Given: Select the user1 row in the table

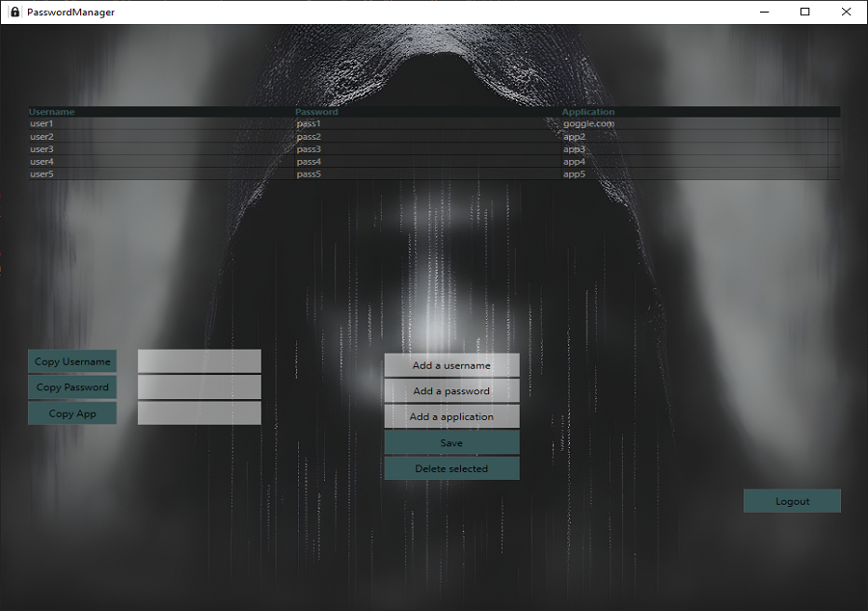Looking at the screenshot, I should 42,123.
